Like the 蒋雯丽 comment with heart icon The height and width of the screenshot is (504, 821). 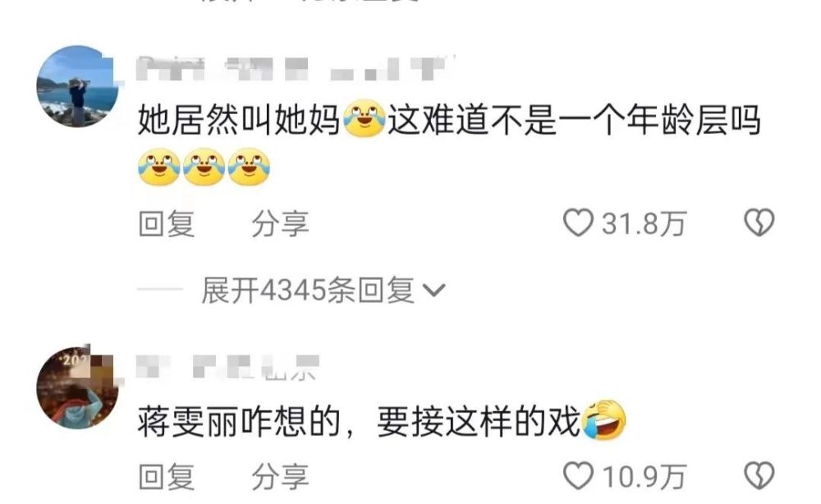pos(578,476)
